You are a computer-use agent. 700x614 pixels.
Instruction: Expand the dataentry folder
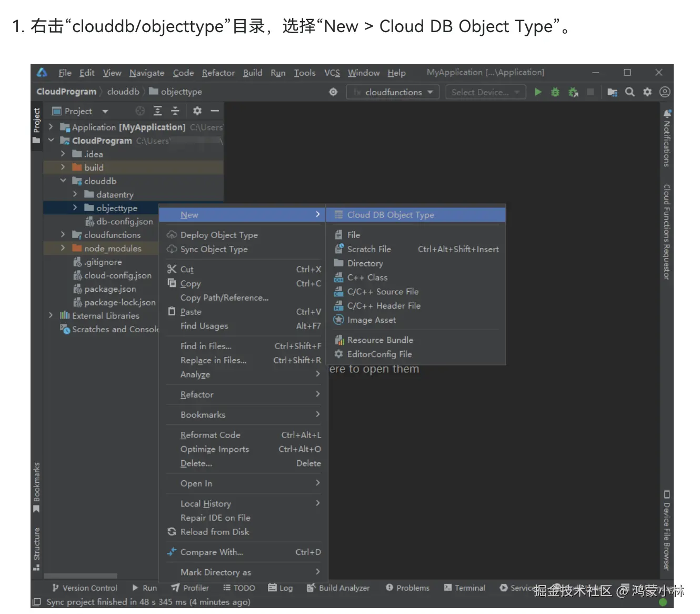(75, 194)
